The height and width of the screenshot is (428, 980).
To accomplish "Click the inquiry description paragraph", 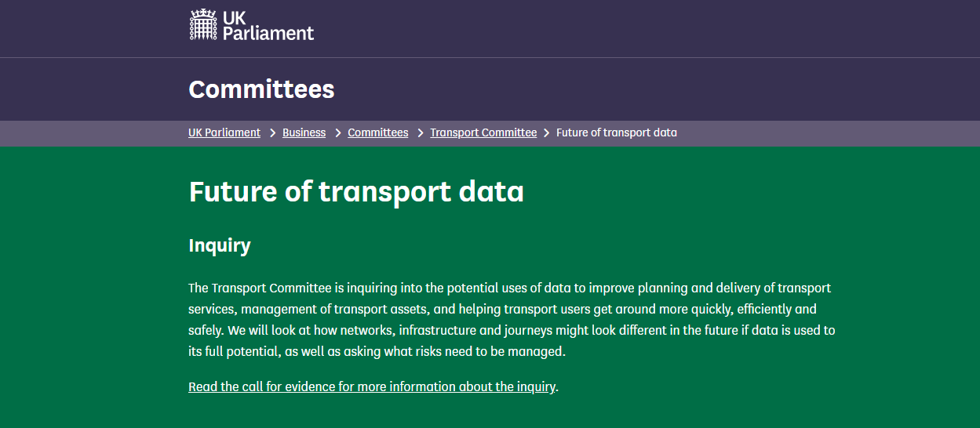I will tap(512, 320).
